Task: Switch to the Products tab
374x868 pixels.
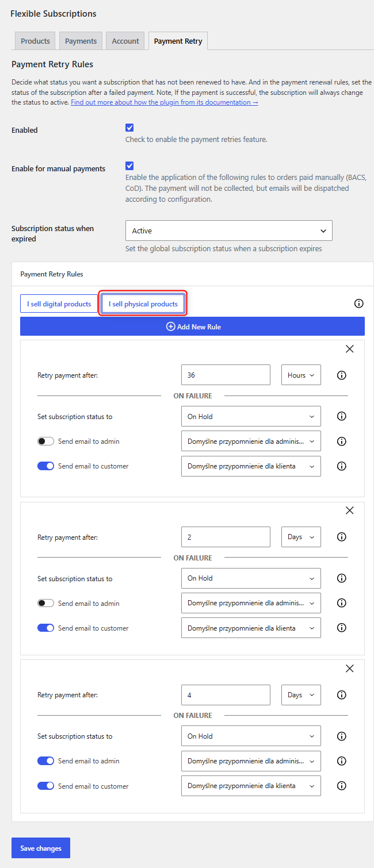Action: click(35, 41)
